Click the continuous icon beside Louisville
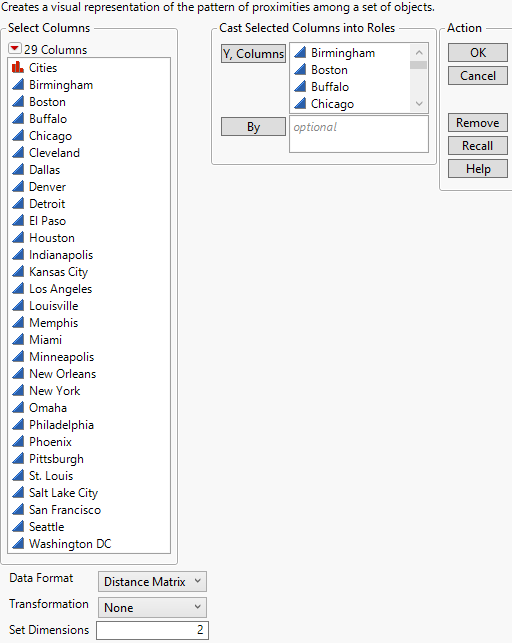This screenshot has width=512, height=643. point(18,306)
